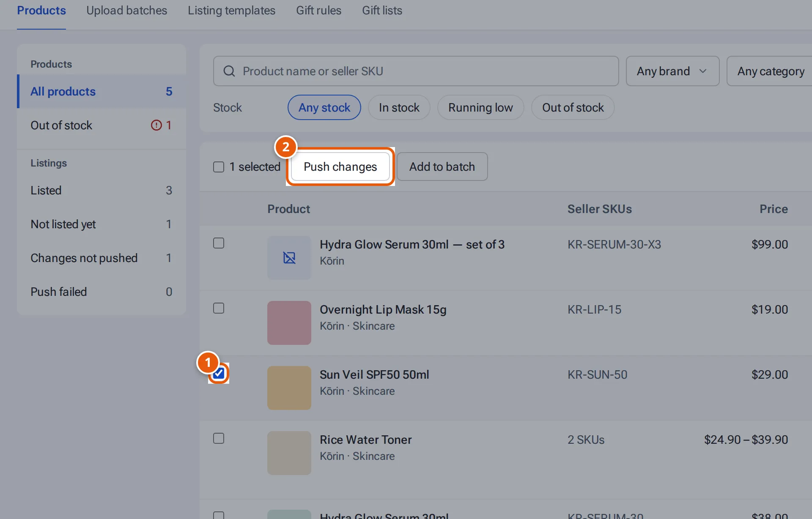This screenshot has height=519, width=812.
Task: Focus the product name or SKU search field
Action: (416, 71)
